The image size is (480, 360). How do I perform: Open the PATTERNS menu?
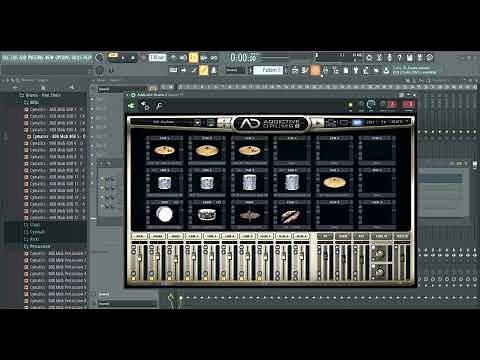[x=36, y=58]
